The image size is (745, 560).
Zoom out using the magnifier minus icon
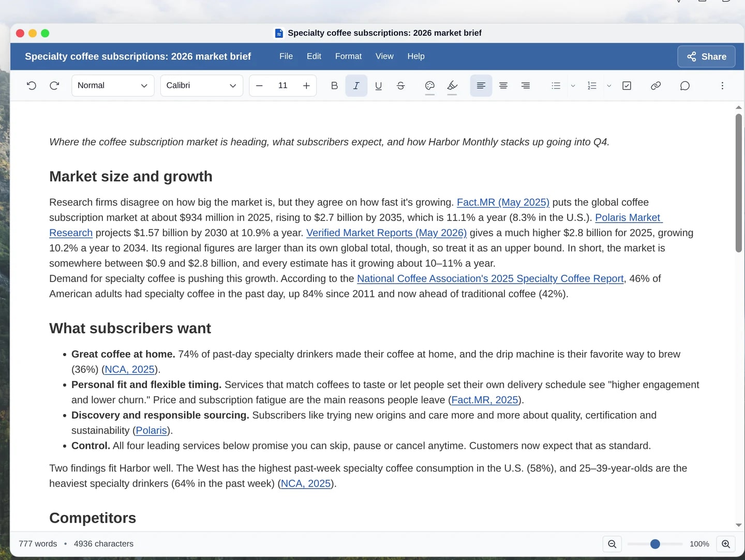click(612, 544)
